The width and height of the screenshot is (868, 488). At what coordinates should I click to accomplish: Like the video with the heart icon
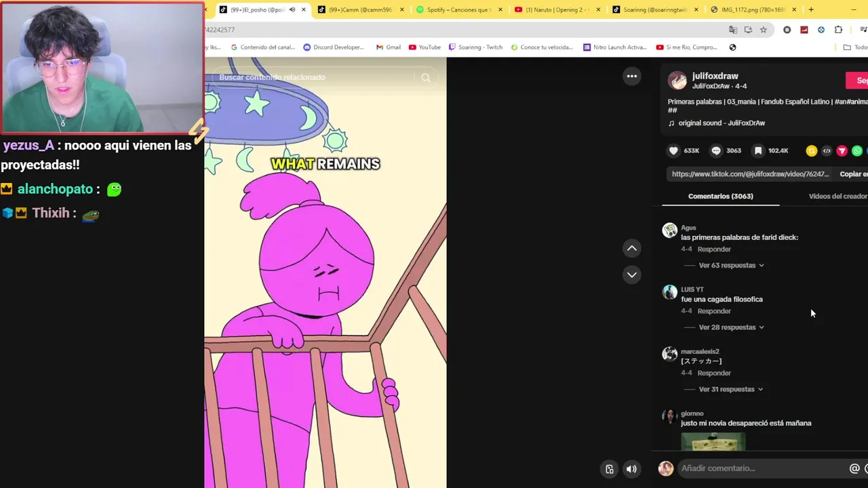coord(673,150)
